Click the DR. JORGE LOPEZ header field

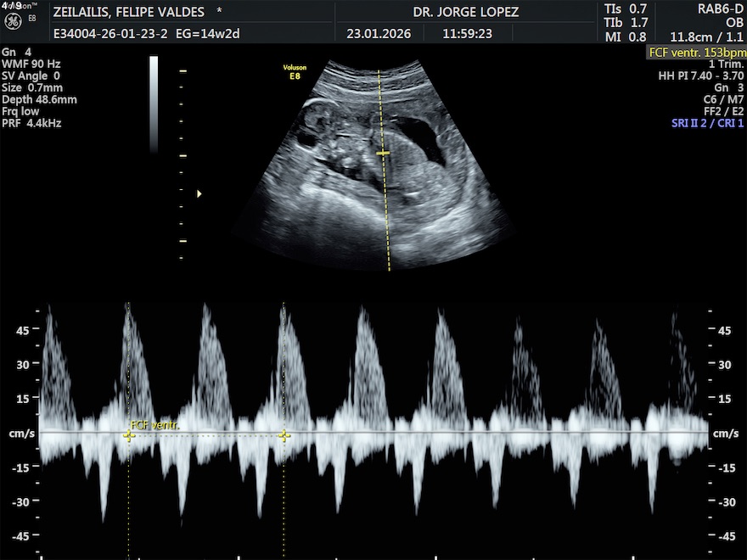pyautogui.click(x=465, y=12)
